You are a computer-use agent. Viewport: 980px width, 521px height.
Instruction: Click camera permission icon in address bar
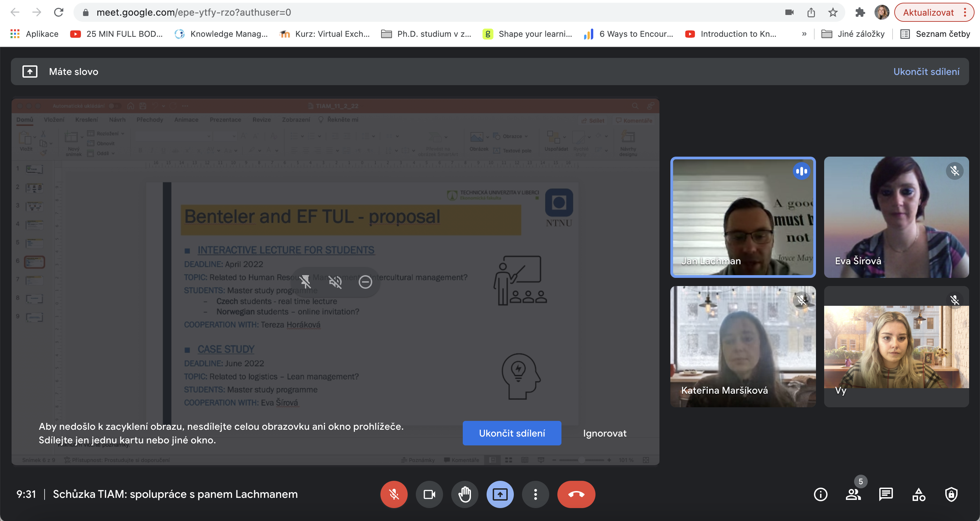pyautogui.click(x=789, y=13)
